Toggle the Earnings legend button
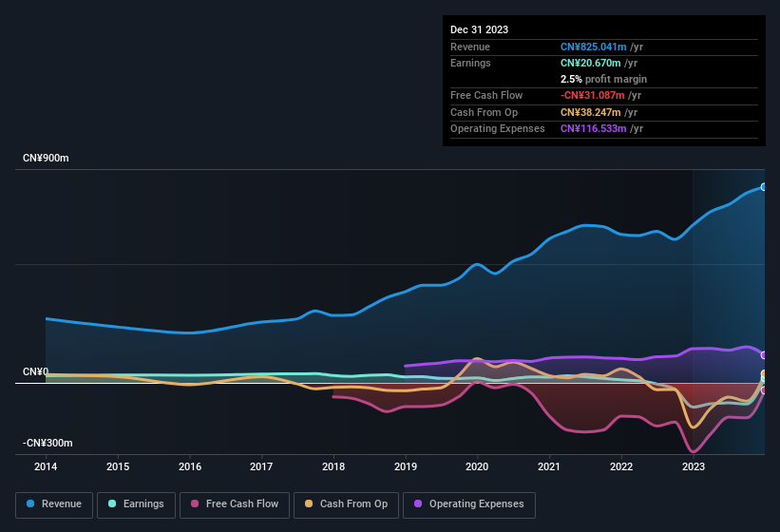Image resolution: width=780 pixels, height=532 pixels. click(136, 504)
